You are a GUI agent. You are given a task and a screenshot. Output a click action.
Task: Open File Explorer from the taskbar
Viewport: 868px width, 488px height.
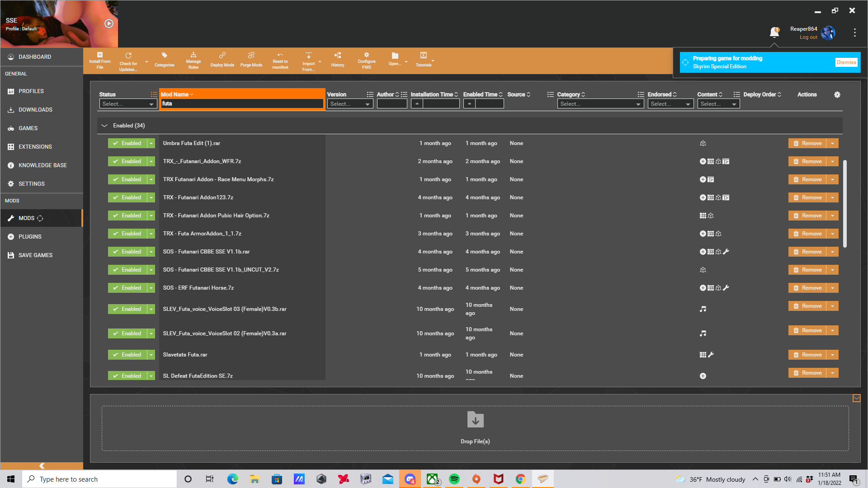[x=255, y=479]
